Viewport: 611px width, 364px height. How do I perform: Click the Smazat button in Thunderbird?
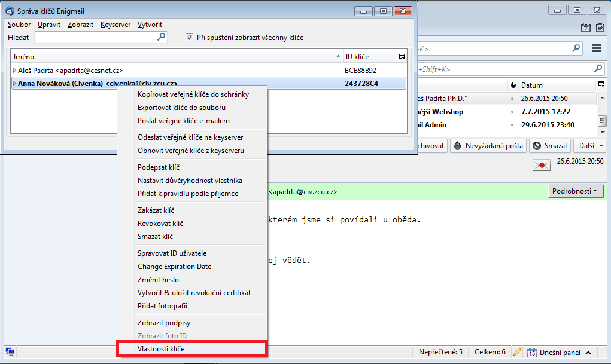click(550, 146)
